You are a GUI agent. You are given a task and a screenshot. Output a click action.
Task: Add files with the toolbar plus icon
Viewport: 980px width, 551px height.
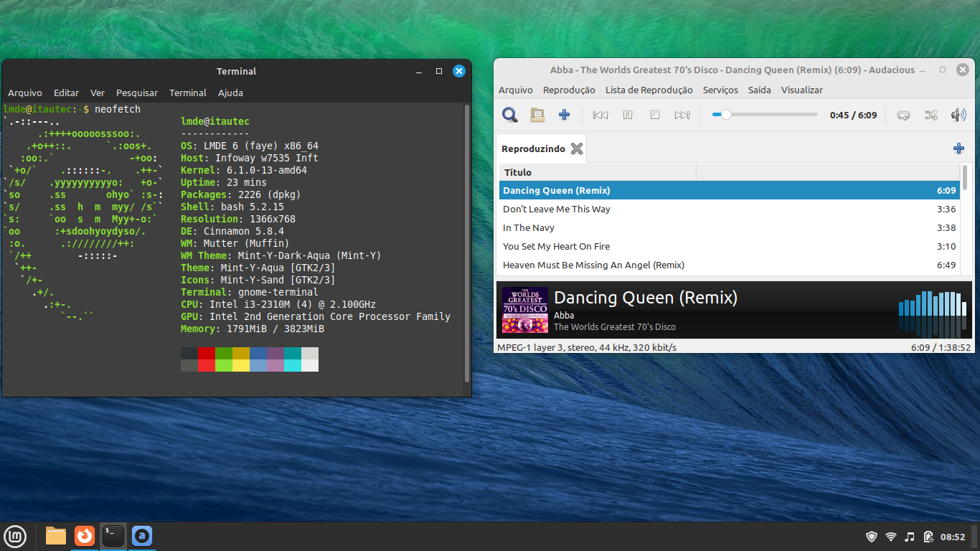(565, 115)
